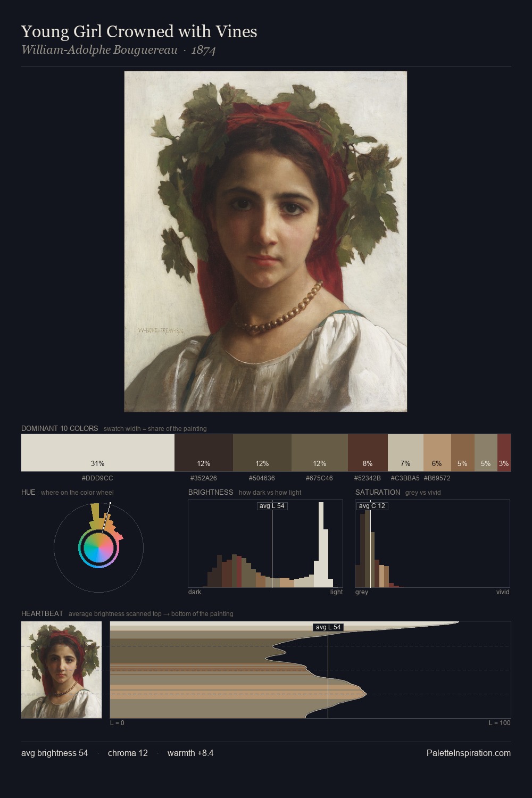Click the hex label '#DDD9CC'
This screenshot has width=532, height=798.
pos(97,478)
